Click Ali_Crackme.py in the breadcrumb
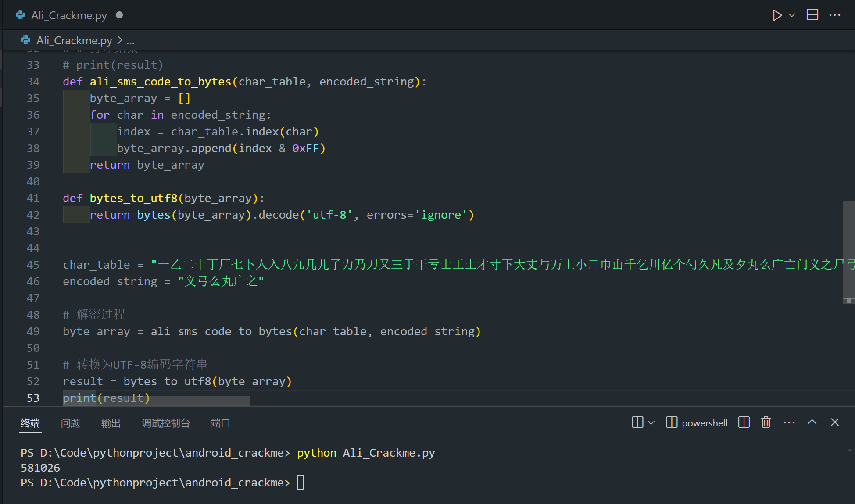This screenshot has width=855, height=504. pyautogui.click(x=74, y=40)
